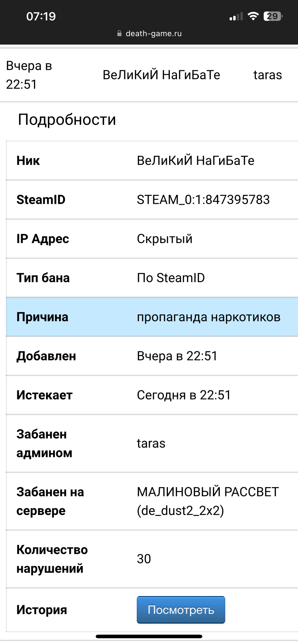Tap the violations count 30
This screenshot has height=644, width=298.
[144, 559]
